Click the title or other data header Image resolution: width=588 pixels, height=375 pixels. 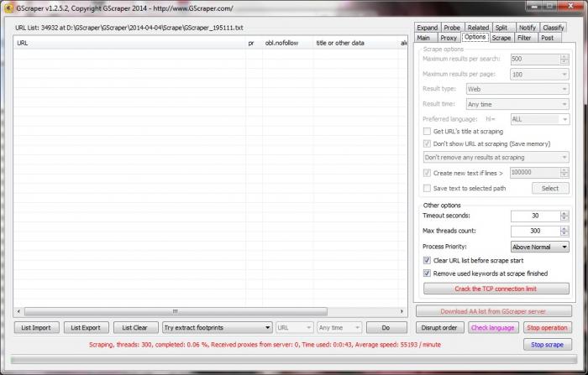[x=355, y=43]
